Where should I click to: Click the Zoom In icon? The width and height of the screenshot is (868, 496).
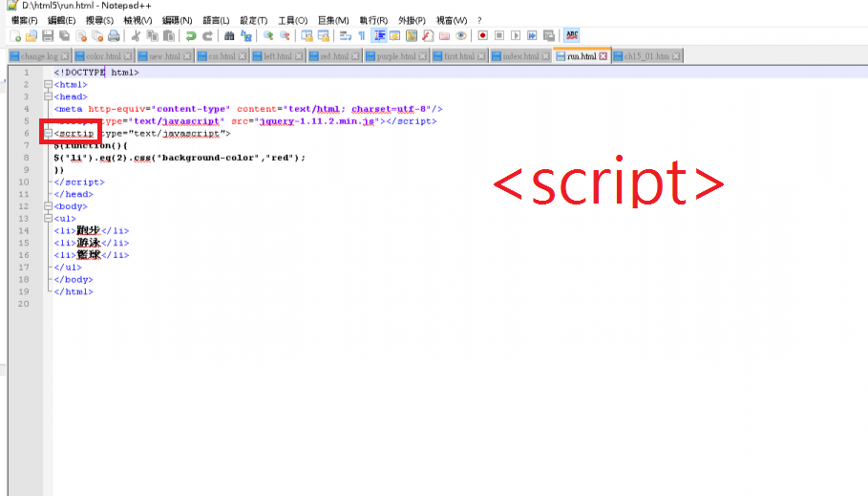point(268,36)
